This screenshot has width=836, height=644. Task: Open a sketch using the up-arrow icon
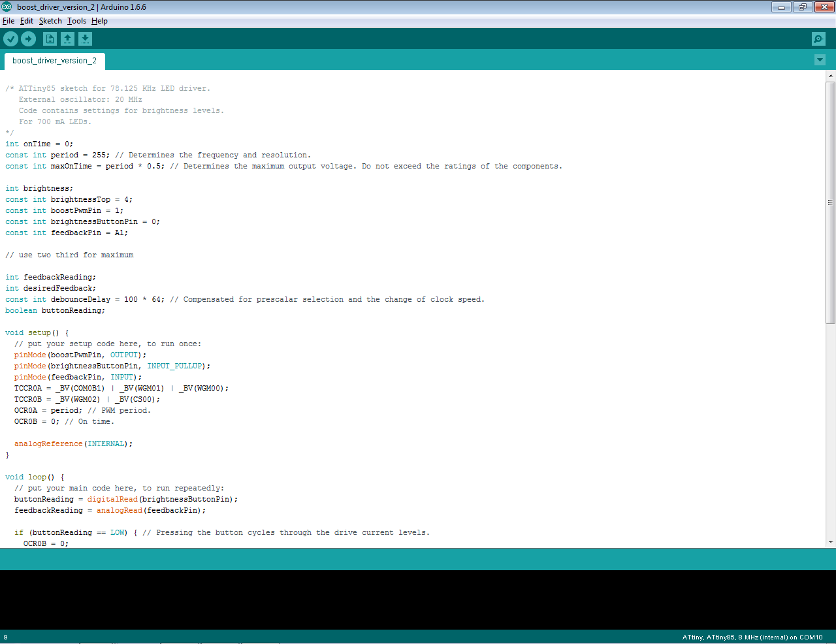point(67,39)
